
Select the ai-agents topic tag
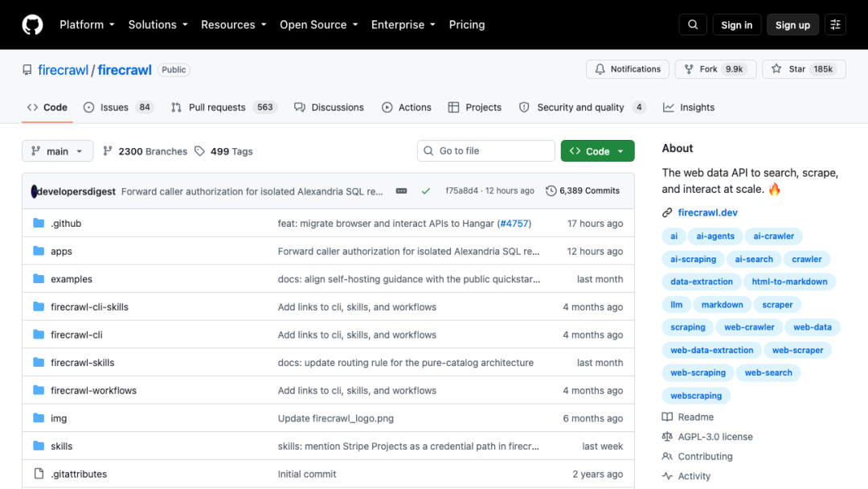tap(715, 236)
